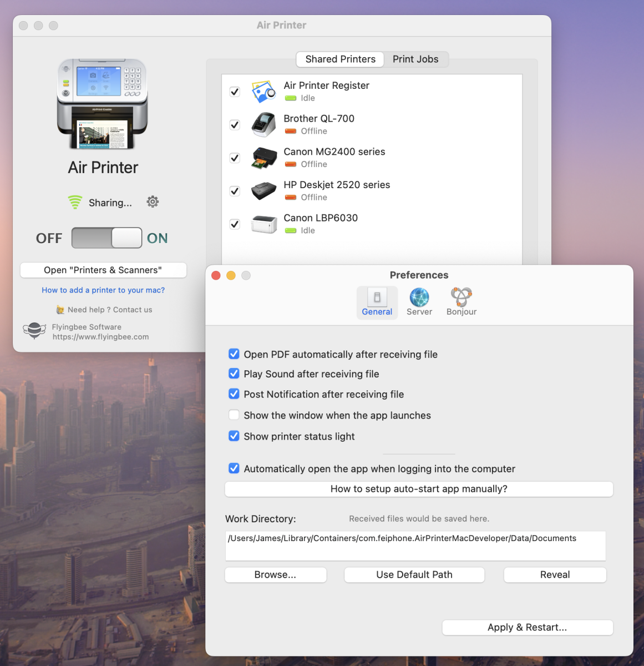644x666 pixels.
Task: Switch to Bonjour preferences pane
Action: click(462, 302)
